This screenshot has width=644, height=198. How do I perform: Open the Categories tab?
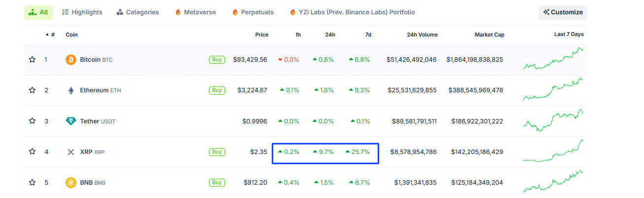pos(137,12)
